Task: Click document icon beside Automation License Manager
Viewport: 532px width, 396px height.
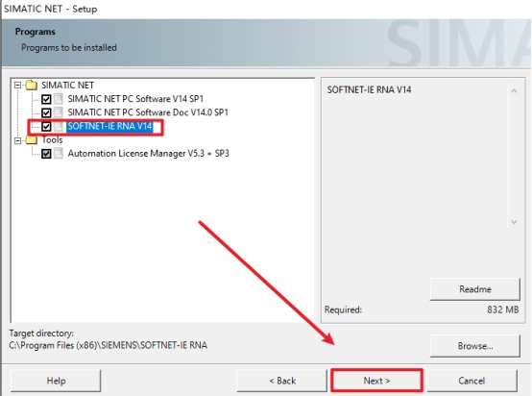Action: [x=59, y=154]
